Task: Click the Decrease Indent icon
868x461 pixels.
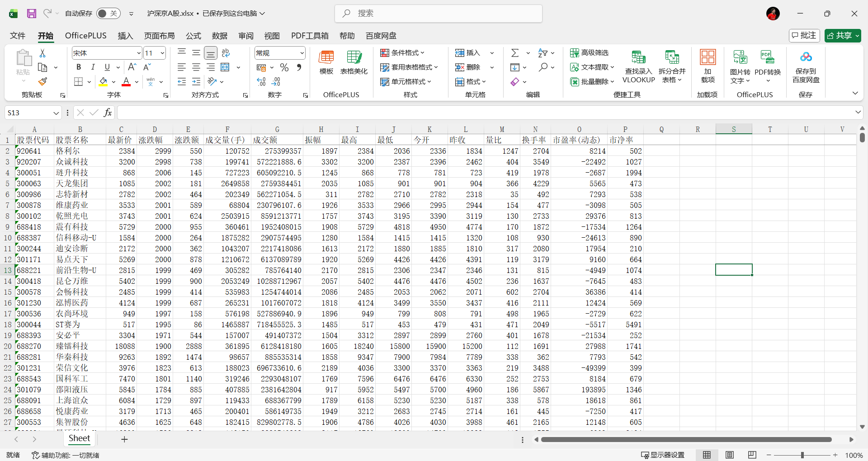Action: pyautogui.click(x=181, y=82)
